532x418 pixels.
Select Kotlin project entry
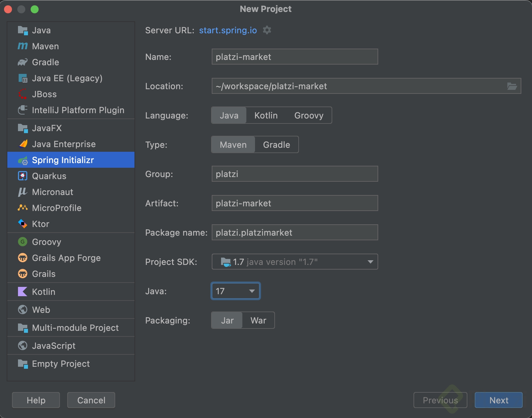point(71,292)
